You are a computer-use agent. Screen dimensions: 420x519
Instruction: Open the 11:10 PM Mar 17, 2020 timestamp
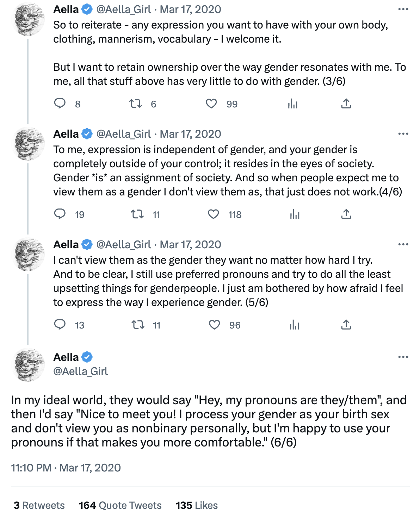point(66,468)
